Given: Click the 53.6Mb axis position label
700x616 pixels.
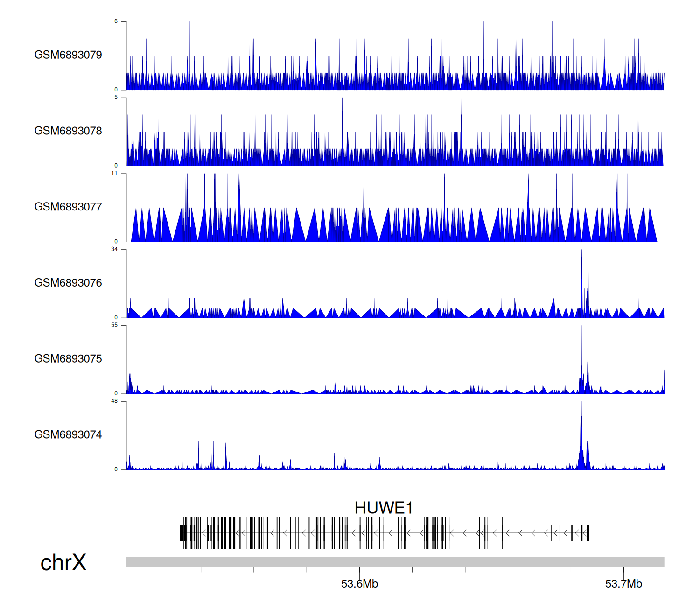Looking at the screenshot, I should 359,584.
